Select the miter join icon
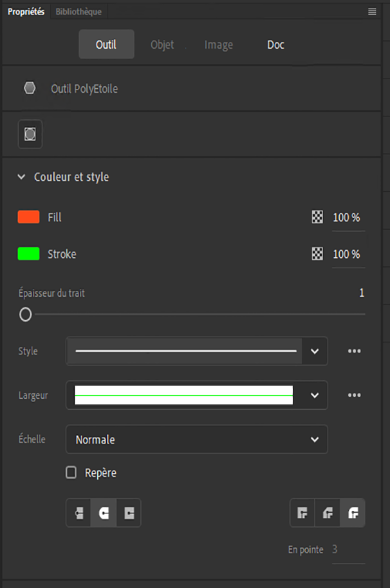390x588 pixels. tap(302, 513)
